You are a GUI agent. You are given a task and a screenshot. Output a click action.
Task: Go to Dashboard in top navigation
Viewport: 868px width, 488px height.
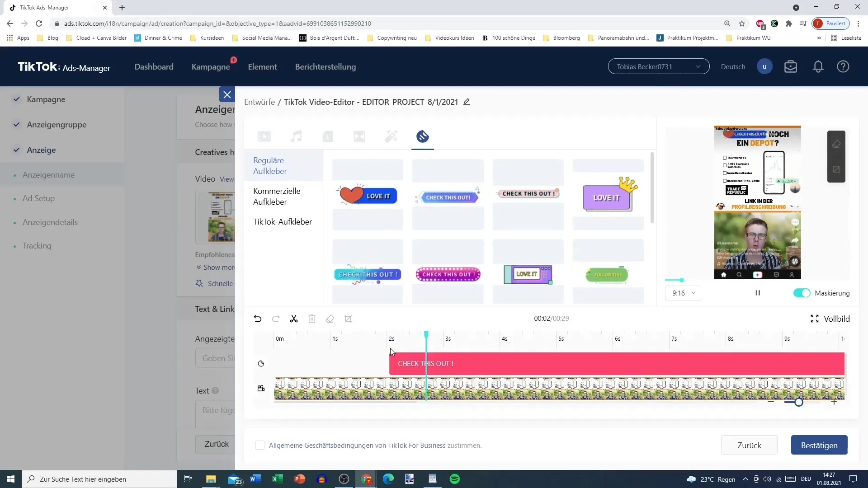[154, 67]
